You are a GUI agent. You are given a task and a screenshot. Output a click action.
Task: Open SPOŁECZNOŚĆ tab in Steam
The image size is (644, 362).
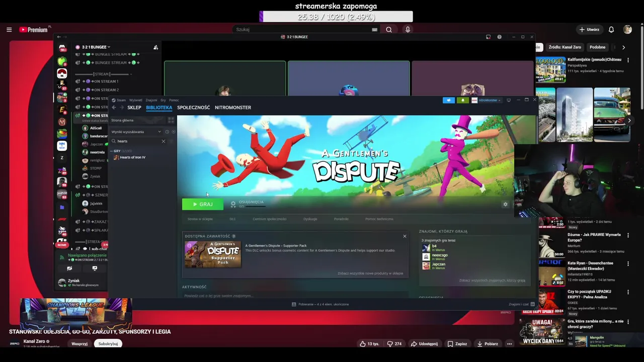[193, 108]
